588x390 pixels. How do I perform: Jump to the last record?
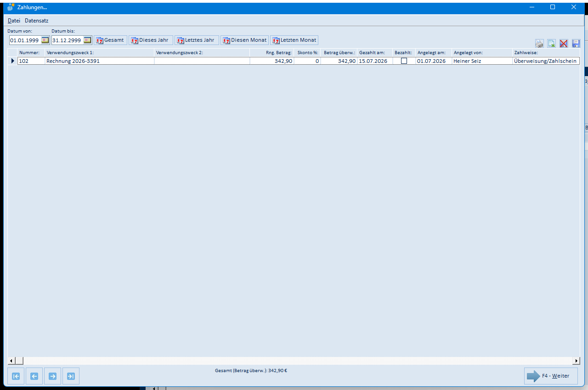(x=71, y=376)
